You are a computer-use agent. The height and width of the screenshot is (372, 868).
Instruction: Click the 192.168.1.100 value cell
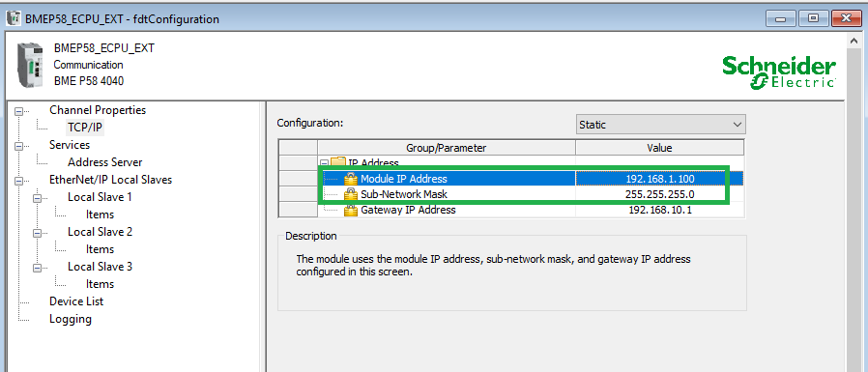coord(660,178)
